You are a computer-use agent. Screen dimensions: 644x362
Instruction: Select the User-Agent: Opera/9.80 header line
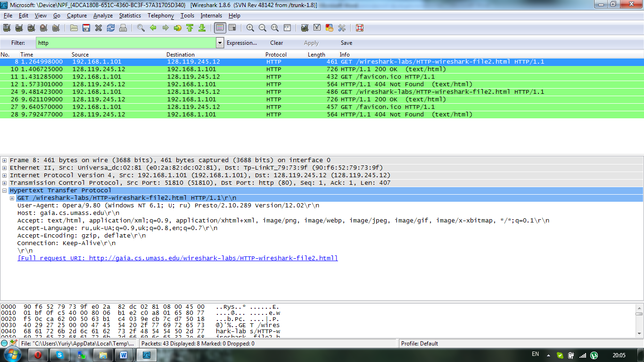[168, 206]
